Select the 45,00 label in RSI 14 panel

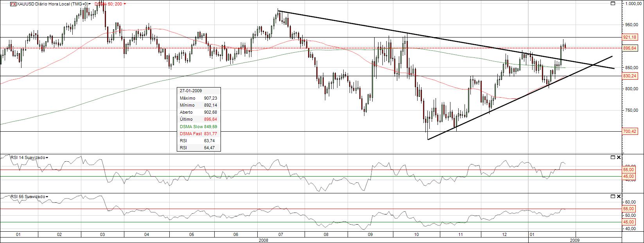pos(628,177)
